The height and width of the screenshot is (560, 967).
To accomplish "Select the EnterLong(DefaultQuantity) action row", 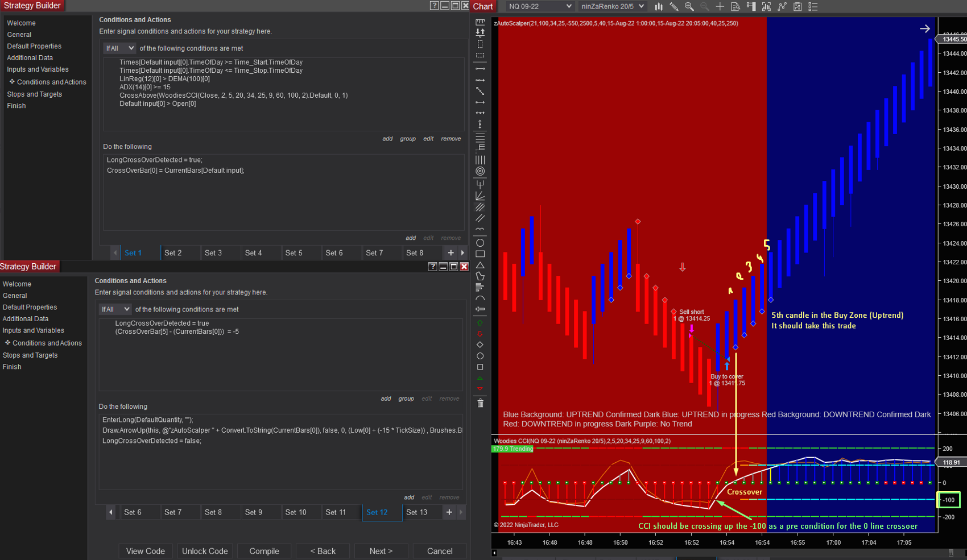I will (148, 420).
